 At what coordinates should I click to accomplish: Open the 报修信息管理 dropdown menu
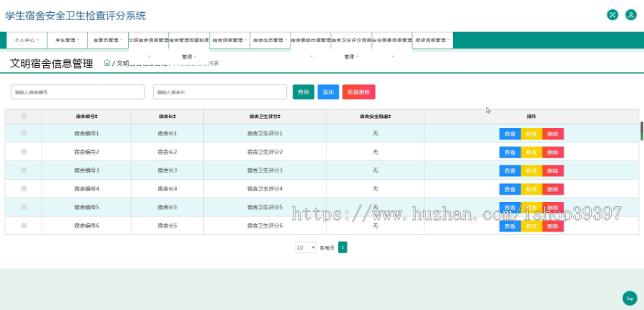point(432,40)
